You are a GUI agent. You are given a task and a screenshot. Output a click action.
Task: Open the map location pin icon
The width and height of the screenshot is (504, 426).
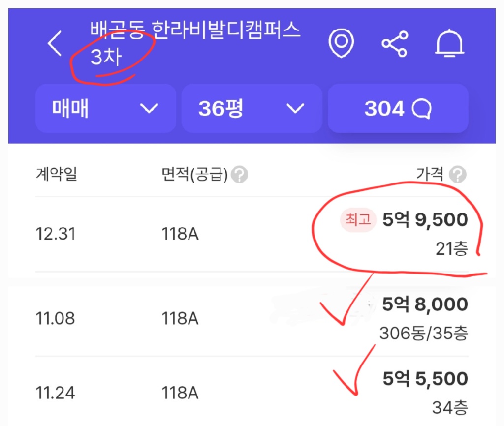[342, 44]
